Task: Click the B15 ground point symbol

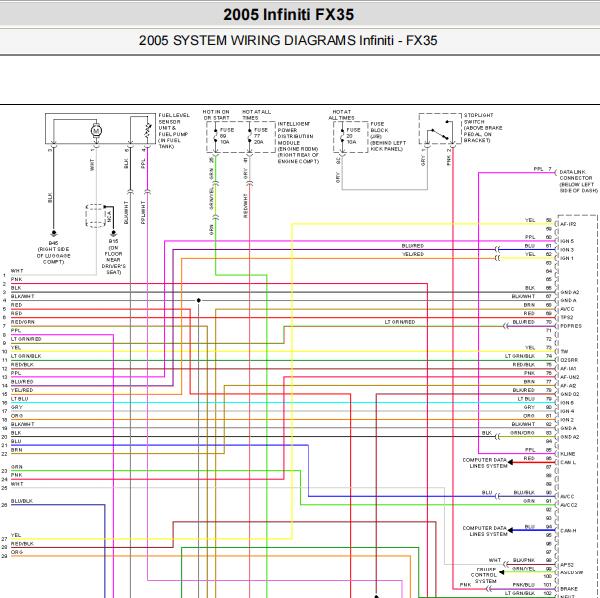Action: point(113,233)
